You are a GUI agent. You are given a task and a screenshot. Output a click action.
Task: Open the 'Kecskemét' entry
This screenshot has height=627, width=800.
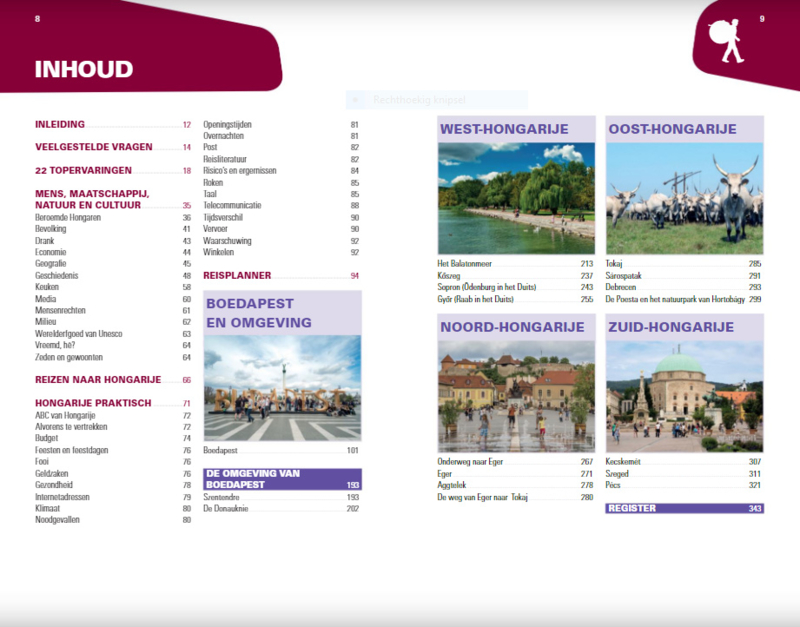[x=684, y=461]
